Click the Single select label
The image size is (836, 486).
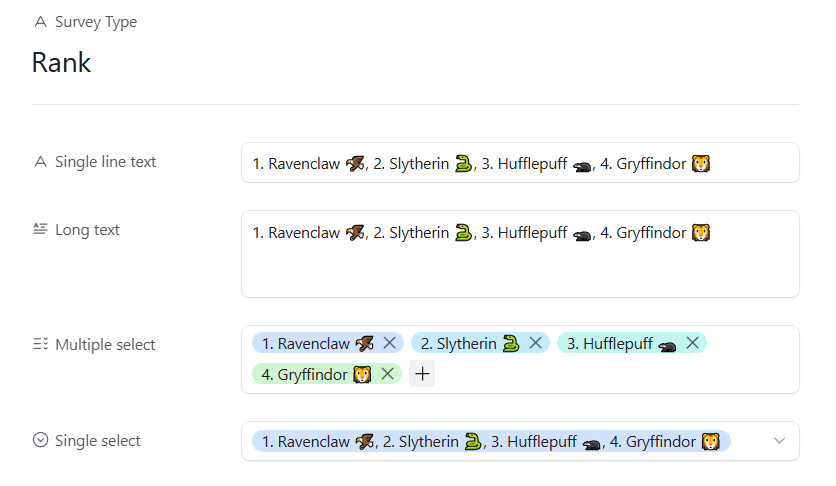[98, 441]
